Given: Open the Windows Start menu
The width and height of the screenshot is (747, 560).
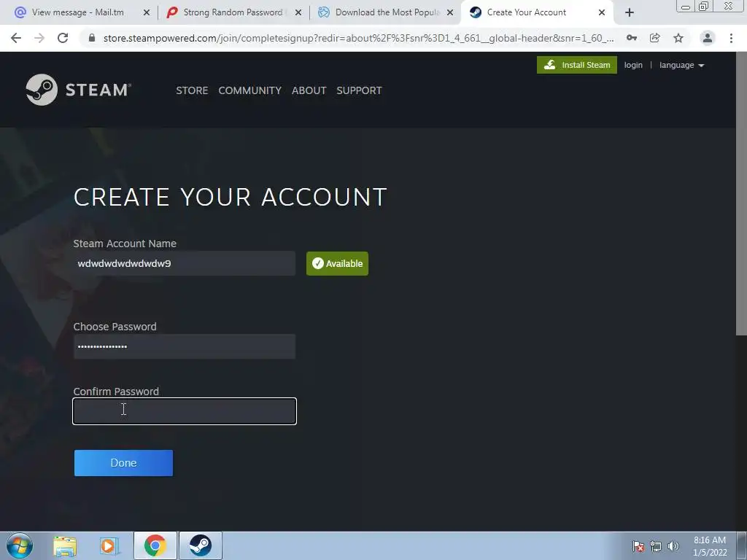Looking at the screenshot, I should 20,545.
